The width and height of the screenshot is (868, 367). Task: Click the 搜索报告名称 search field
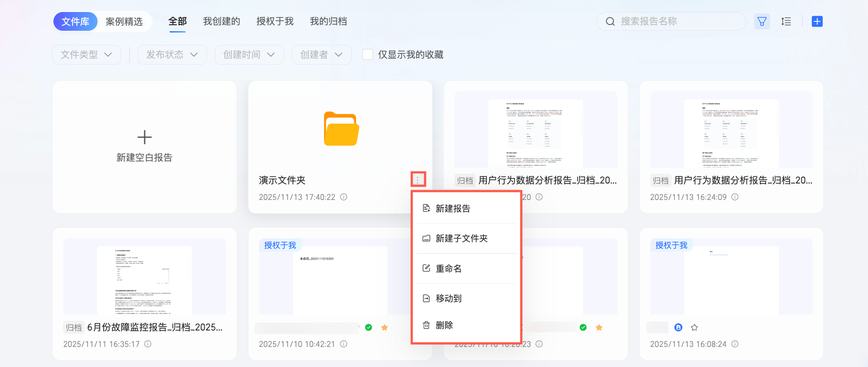point(671,21)
